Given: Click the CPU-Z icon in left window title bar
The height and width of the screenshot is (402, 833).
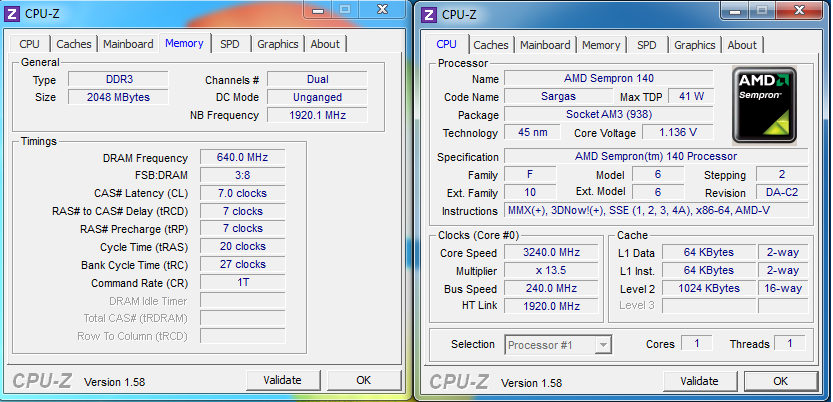Looking at the screenshot, I should (13, 13).
